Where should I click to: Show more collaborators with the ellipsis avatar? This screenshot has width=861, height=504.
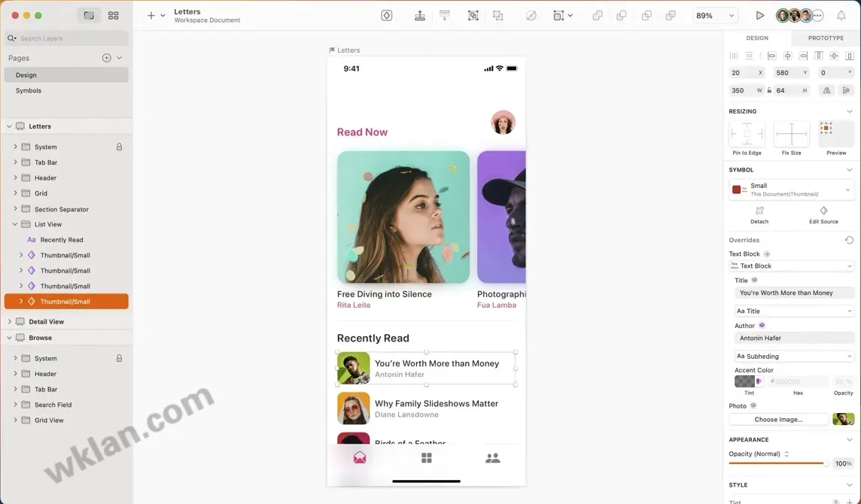click(818, 15)
